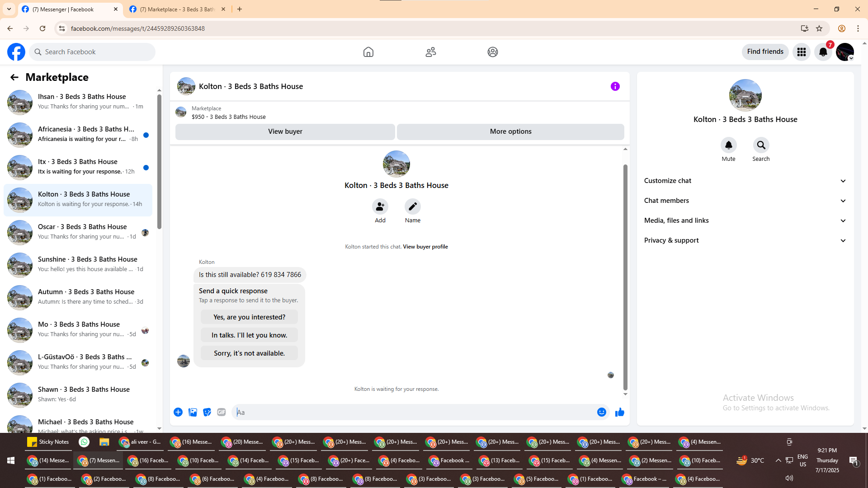Expand Privacy & support section
The image size is (868, 488).
745,240
